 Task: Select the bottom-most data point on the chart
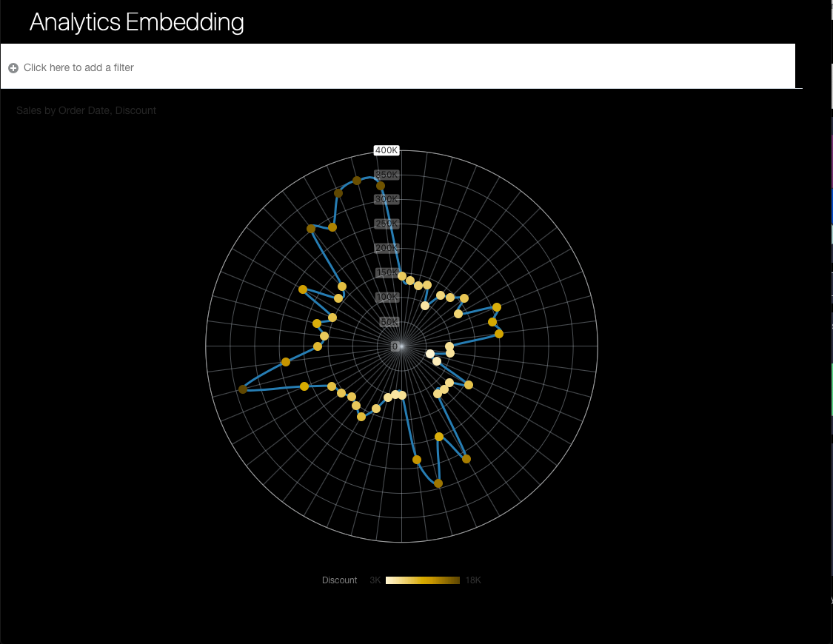(438, 482)
